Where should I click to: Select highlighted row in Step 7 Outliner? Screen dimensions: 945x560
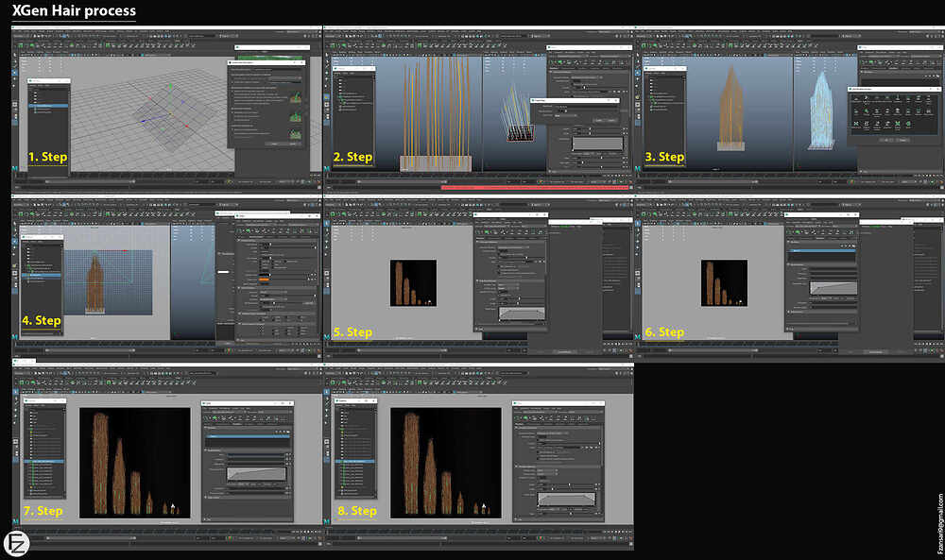44,461
